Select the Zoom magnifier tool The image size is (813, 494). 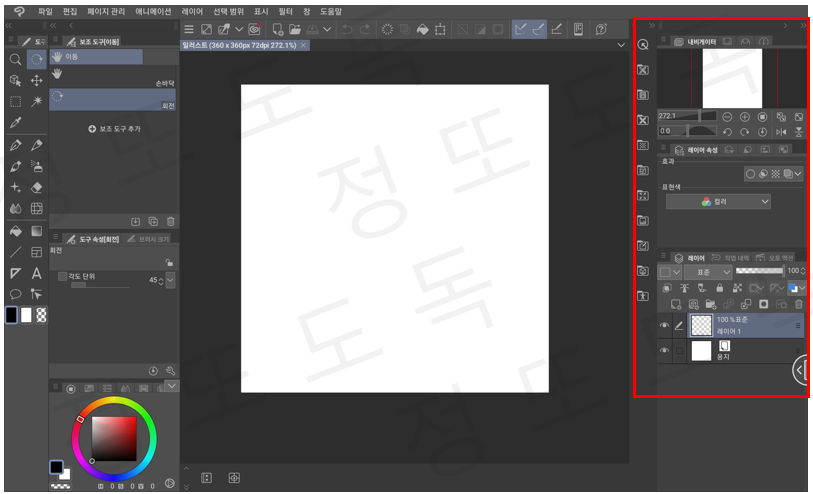[x=16, y=60]
